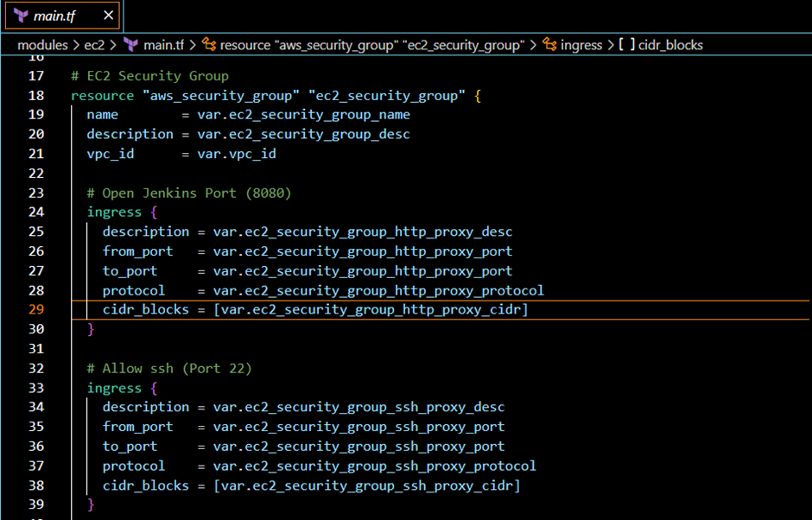Click "cidr_blocks" attribute on line 29

coord(145,310)
